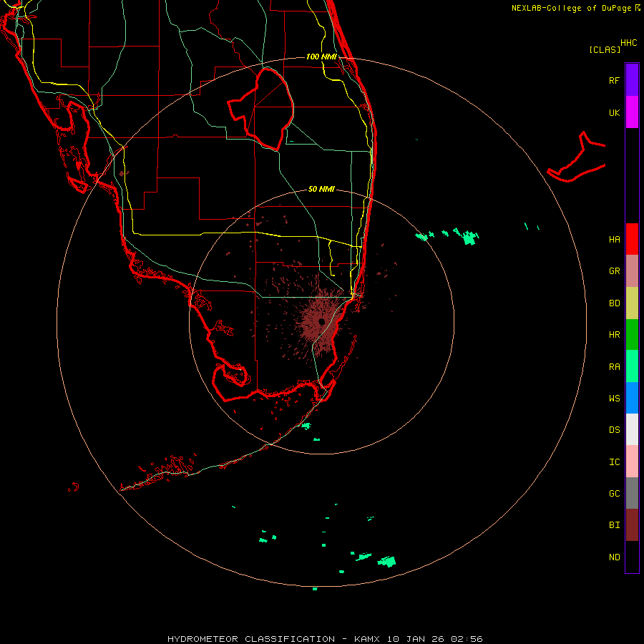
Task: Click the '02:56' timestamp text
Action: (467, 639)
